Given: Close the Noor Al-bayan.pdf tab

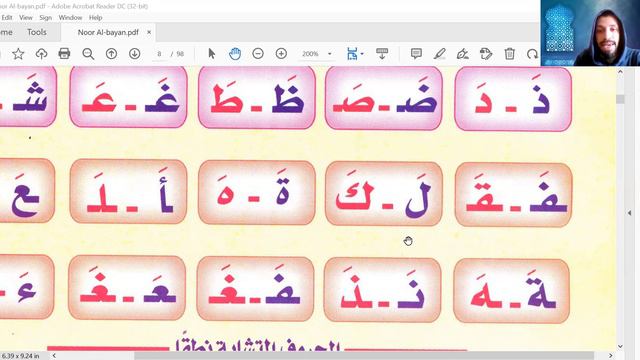Looking at the screenshot, I should point(149,32).
